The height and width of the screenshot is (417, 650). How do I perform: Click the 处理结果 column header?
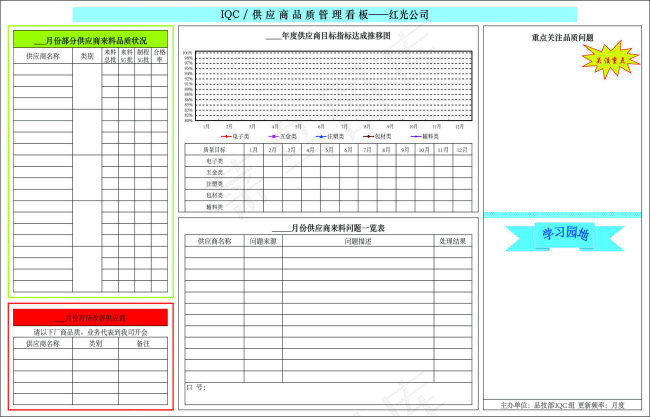click(x=453, y=241)
